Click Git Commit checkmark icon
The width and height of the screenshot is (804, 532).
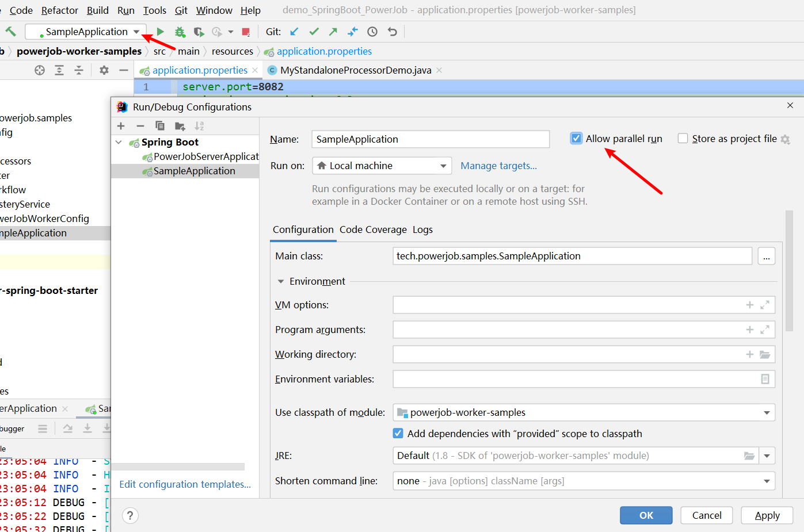coord(314,32)
